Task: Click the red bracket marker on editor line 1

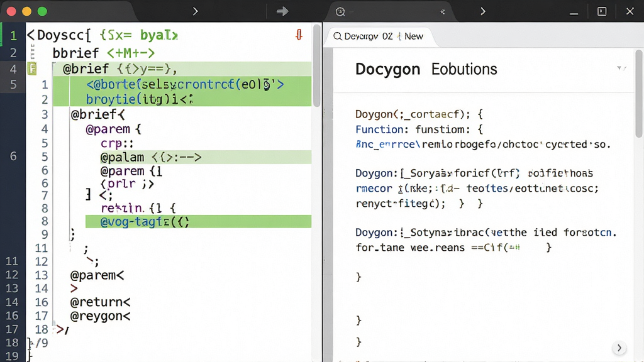Action: pyautogui.click(x=299, y=35)
